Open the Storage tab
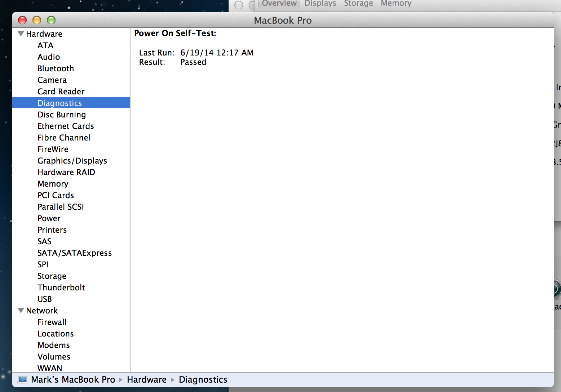This screenshot has width=561, height=392. click(x=358, y=4)
